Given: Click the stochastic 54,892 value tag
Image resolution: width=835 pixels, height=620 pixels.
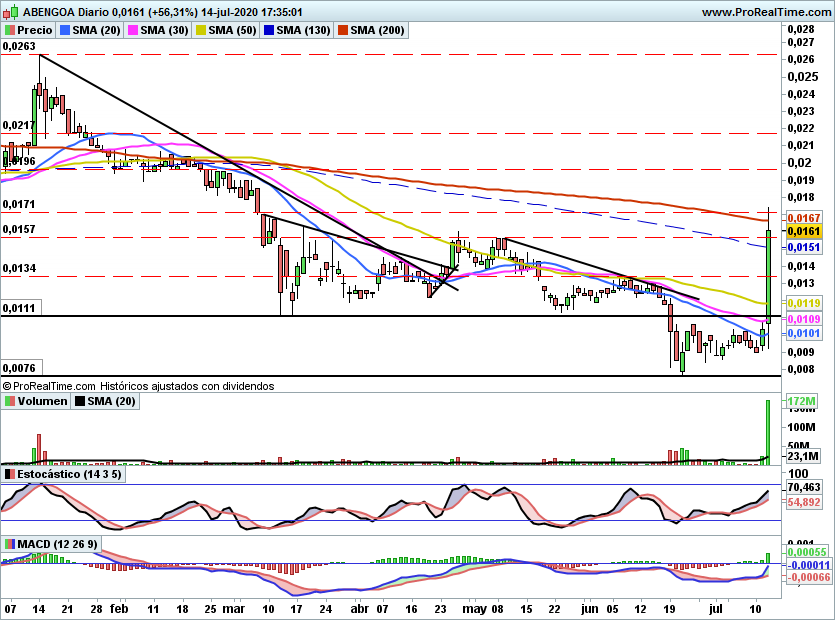Looking at the screenshot, I should point(804,502).
